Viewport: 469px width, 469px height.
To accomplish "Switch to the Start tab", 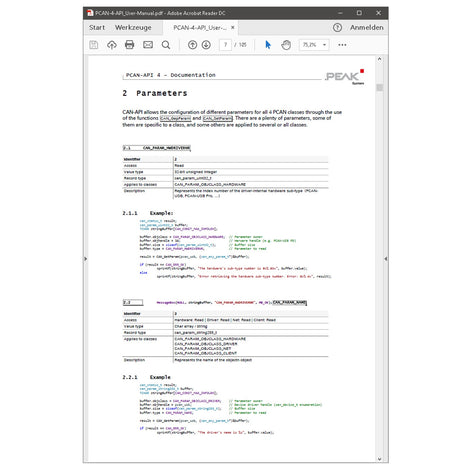I will (x=97, y=28).
